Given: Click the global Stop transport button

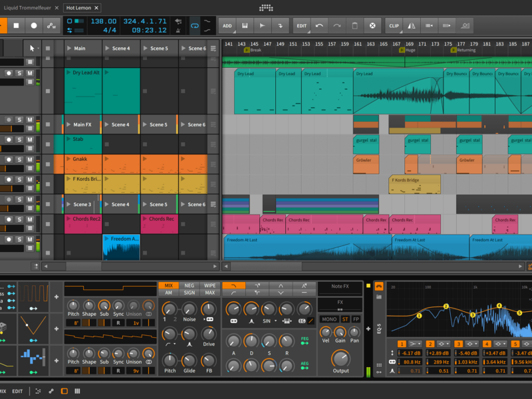Looking at the screenshot, I should [x=17, y=26].
